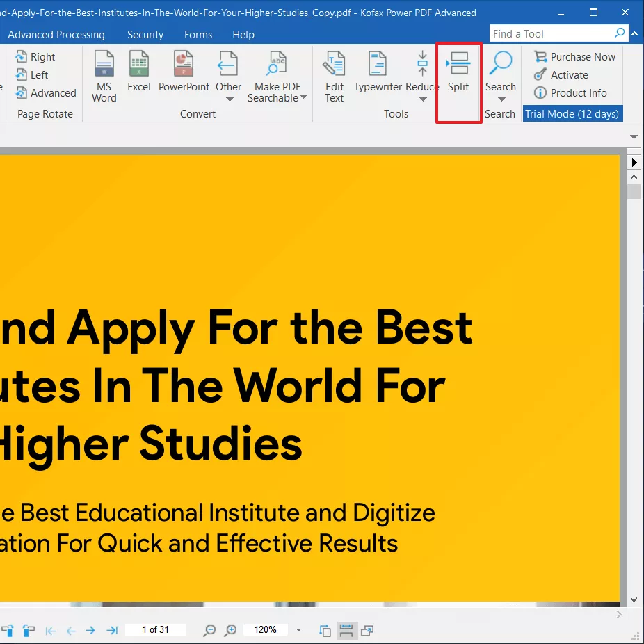This screenshot has width=644, height=644.
Task: Open the Forms menu
Action: point(198,34)
